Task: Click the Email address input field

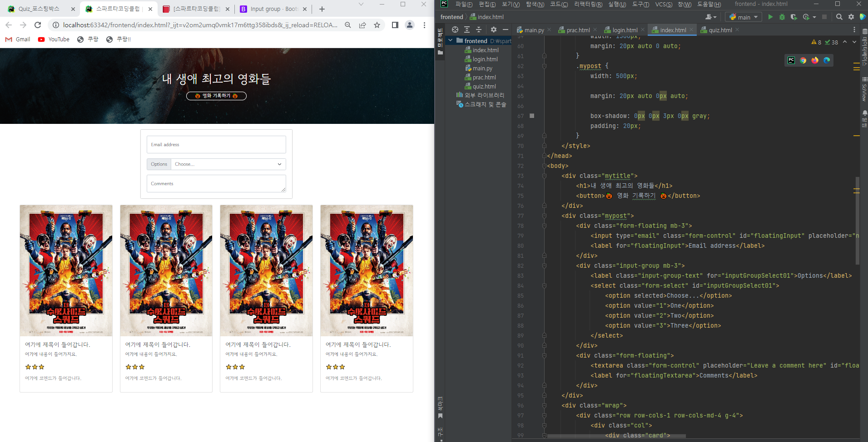Action: coord(216,144)
